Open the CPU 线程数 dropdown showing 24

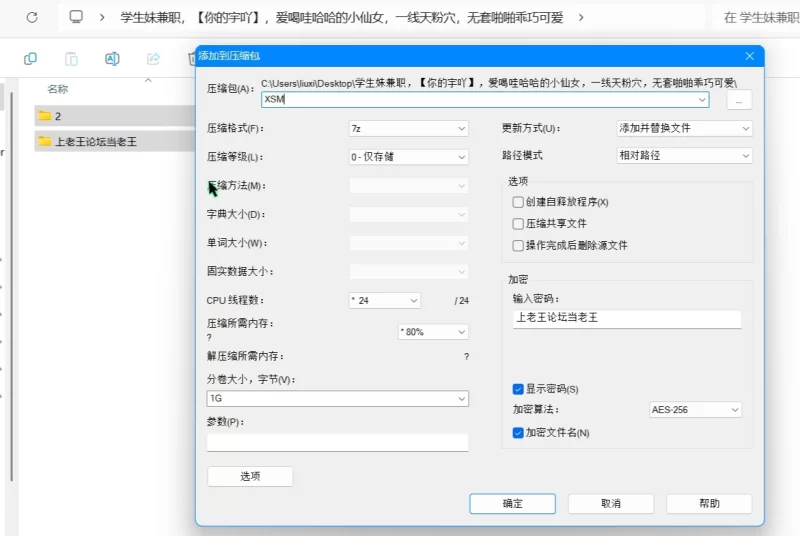tap(385, 300)
